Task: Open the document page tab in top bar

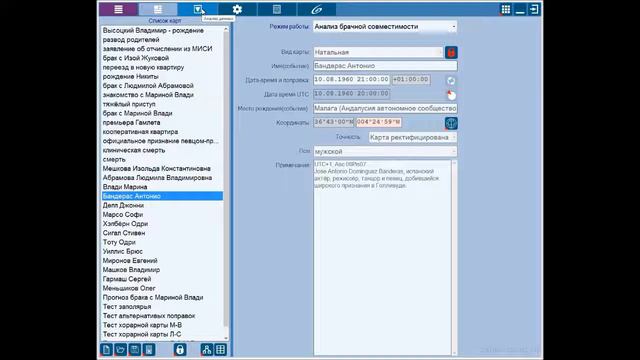Action: [277, 9]
